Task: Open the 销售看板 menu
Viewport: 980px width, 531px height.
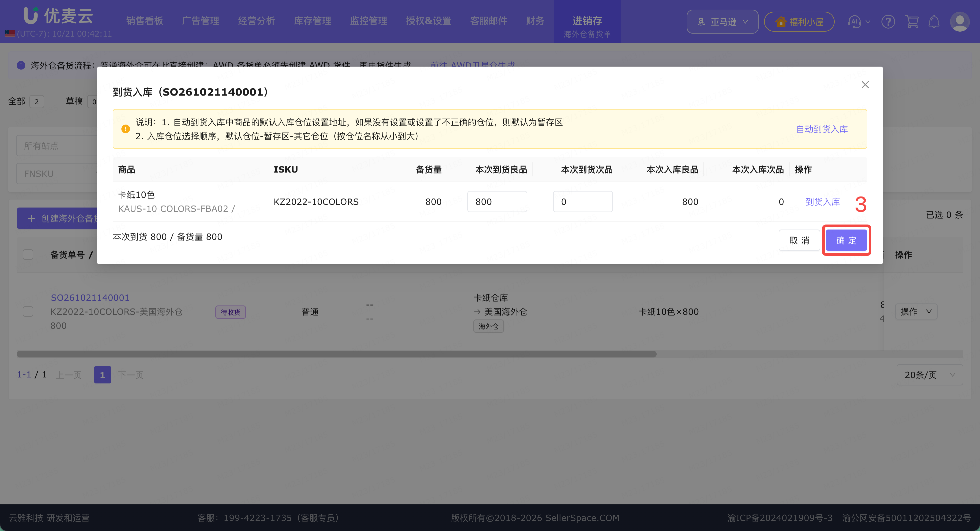Action: pos(145,21)
